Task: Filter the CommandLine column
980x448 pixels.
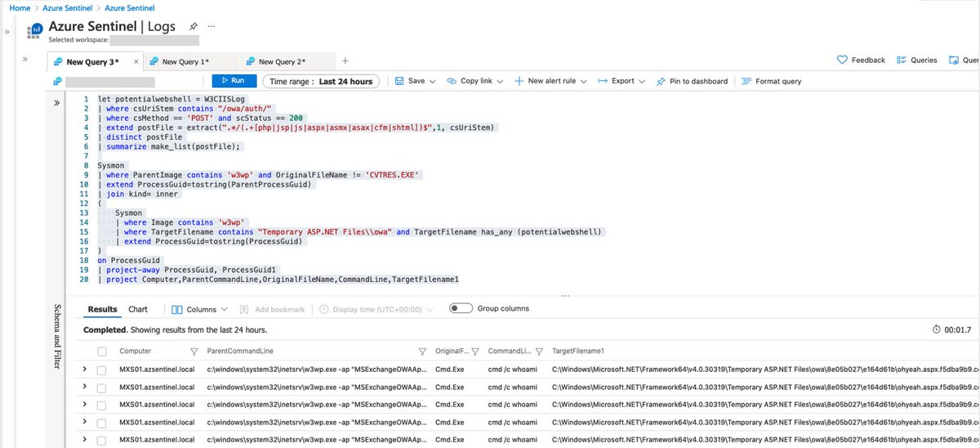Action: [x=540, y=352]
